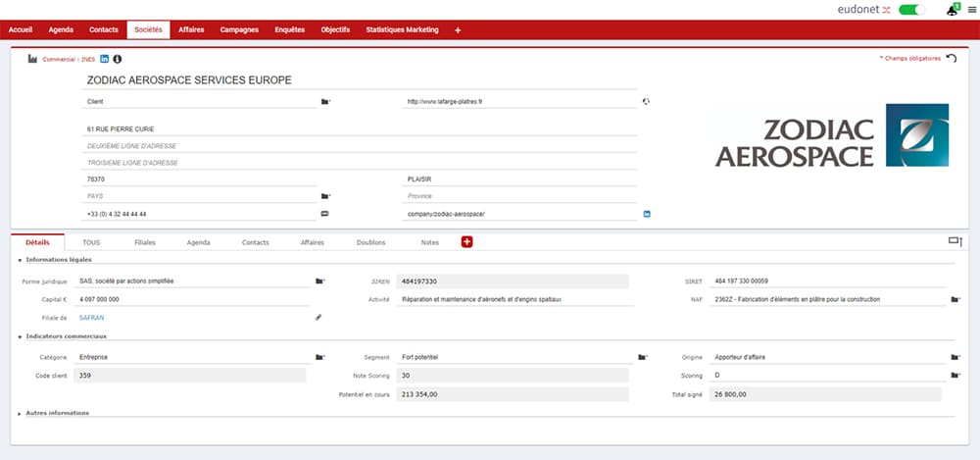Open the Notes sub-tab

[x=430, y=242]
